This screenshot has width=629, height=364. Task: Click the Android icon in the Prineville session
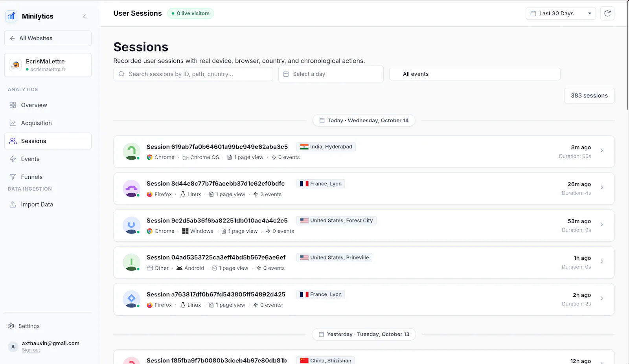[179, 268]
